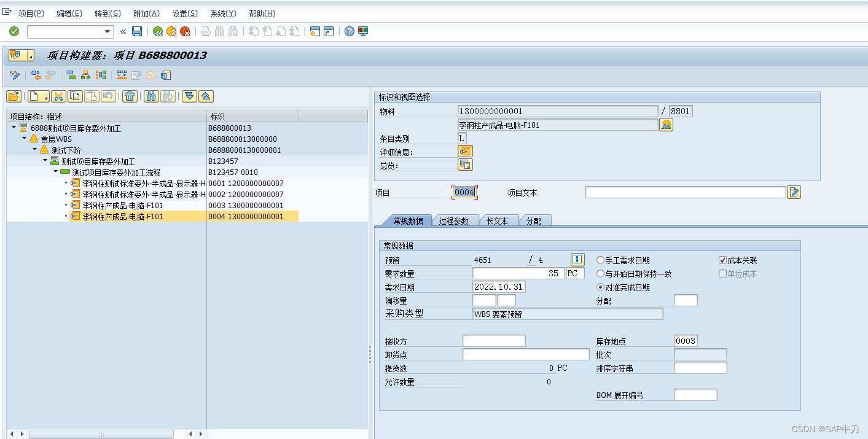Collapse the 6888测试项目库存委外加工 root node
The height and width of the screenshot is (439, 868).
pos(14,128)
